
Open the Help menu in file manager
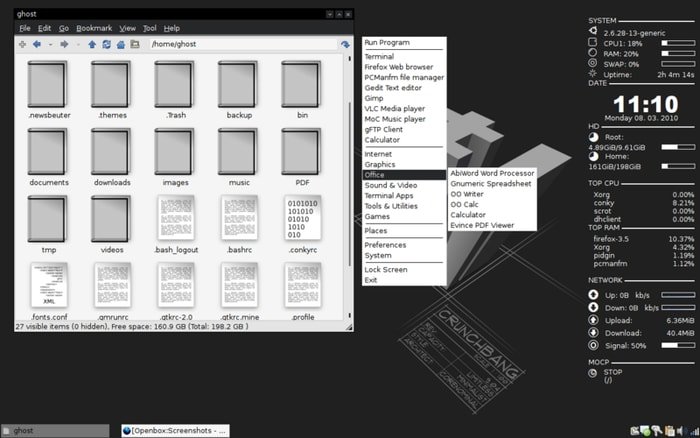tap(171, 28)
